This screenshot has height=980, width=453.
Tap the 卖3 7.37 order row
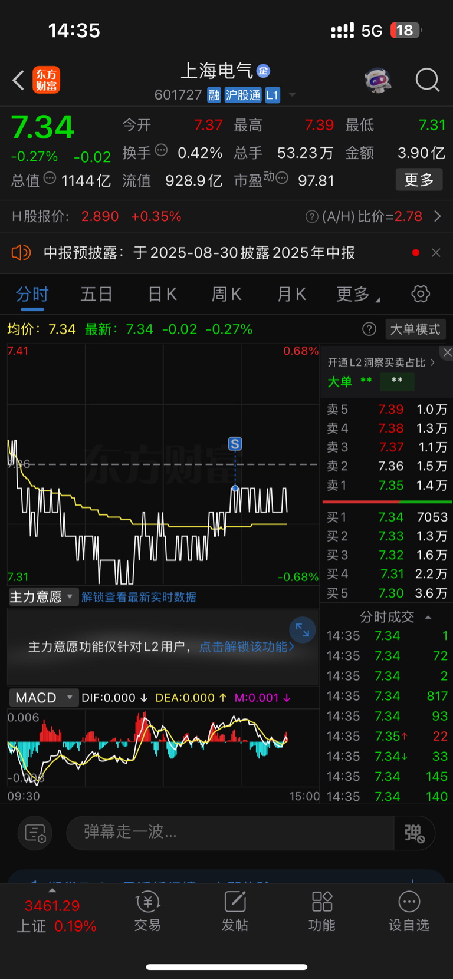click(387, 447)
